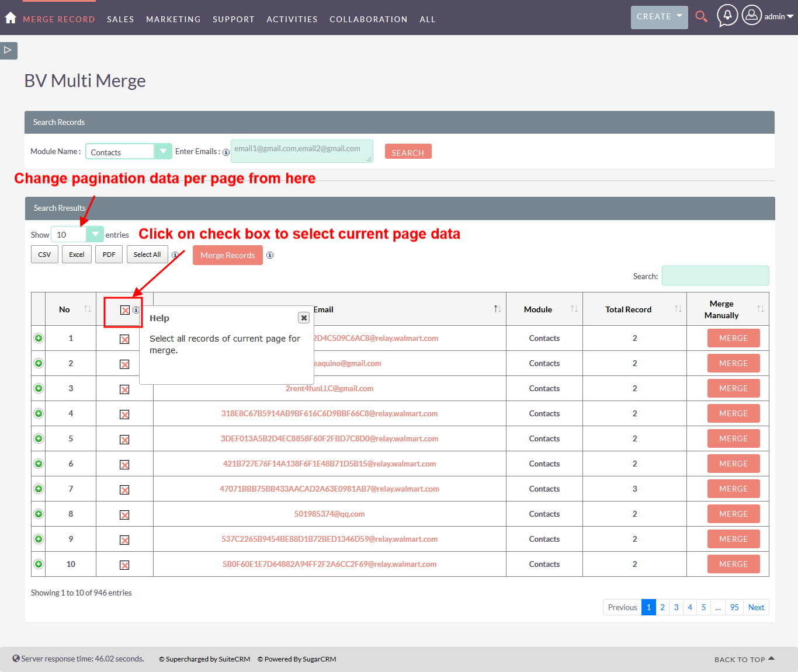Viewport: 798px width, 672px height.
Task: Go to pagination page 2
Action: (x=662, y=607)
